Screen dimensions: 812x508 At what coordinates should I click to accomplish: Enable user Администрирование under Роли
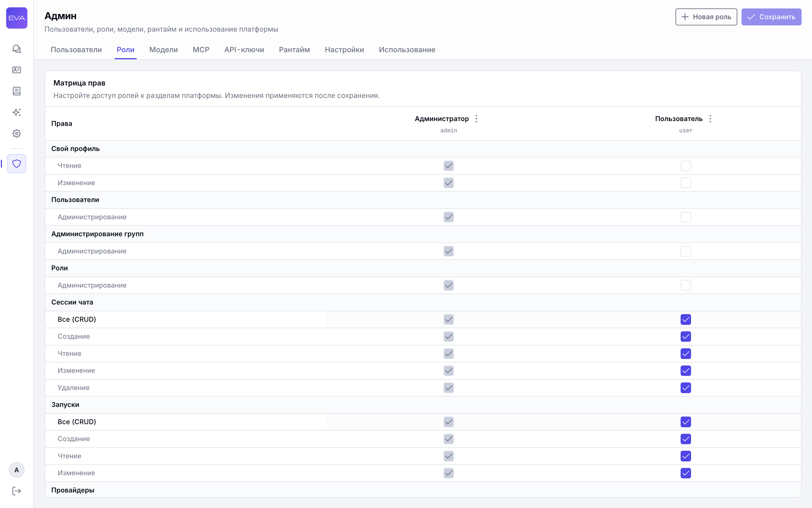point(685,285)
